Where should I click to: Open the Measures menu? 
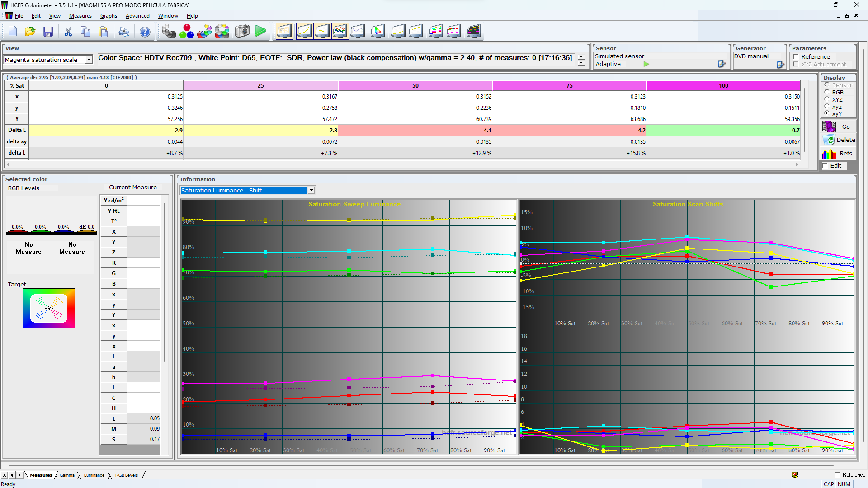pyautogui.click(x=80, y=16)
